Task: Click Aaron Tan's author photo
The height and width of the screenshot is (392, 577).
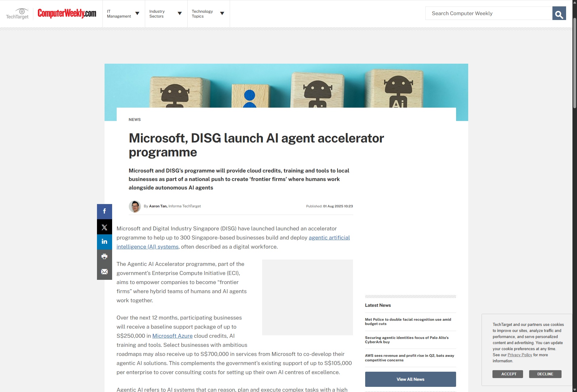Action: (x=135, y=206)
